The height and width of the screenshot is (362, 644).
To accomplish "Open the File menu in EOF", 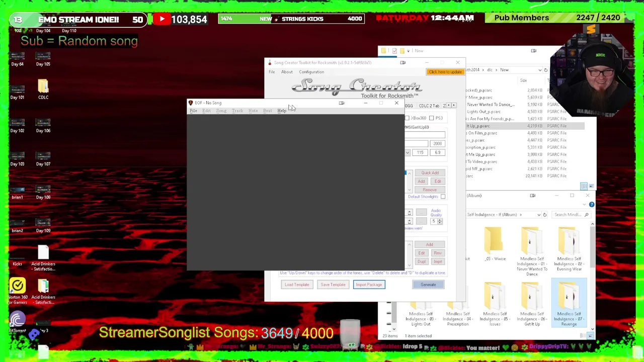I will click(x=193, y=111).
